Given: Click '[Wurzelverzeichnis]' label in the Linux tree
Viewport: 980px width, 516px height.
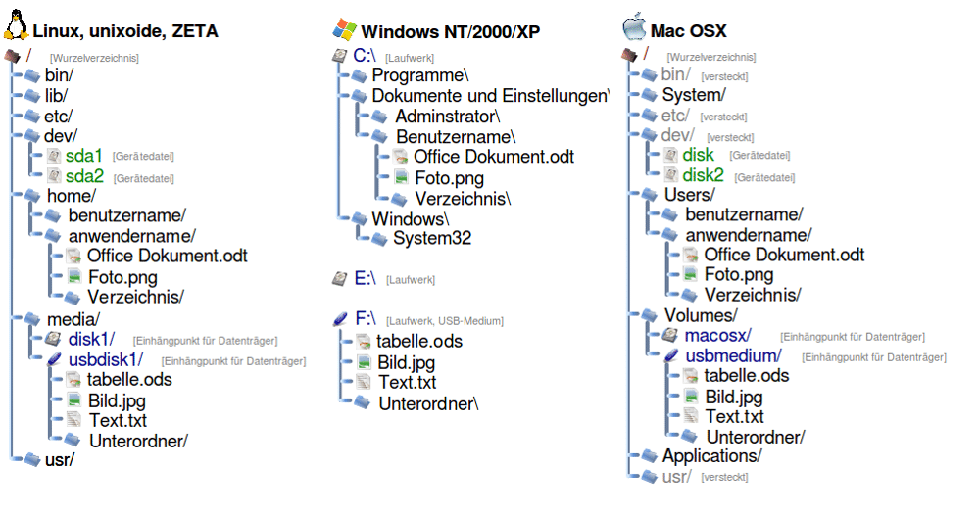Looking at the screenshot, I should coord(94,58).
